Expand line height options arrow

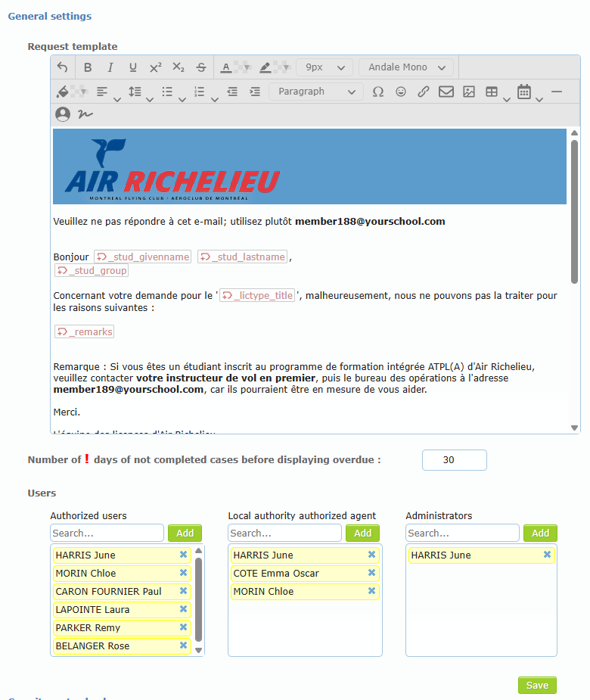[150, 100]
